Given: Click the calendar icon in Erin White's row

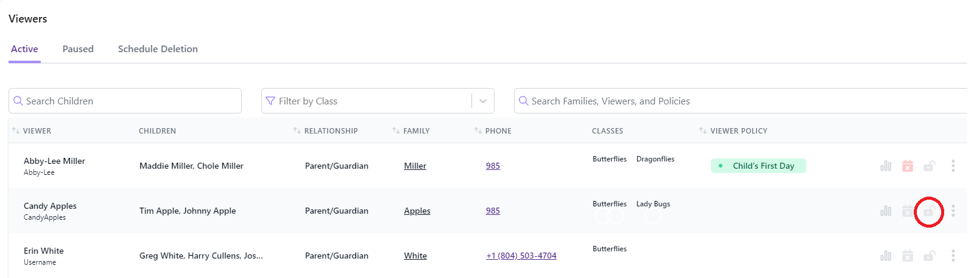Looking at the screenshot, I should coord(908,256).
